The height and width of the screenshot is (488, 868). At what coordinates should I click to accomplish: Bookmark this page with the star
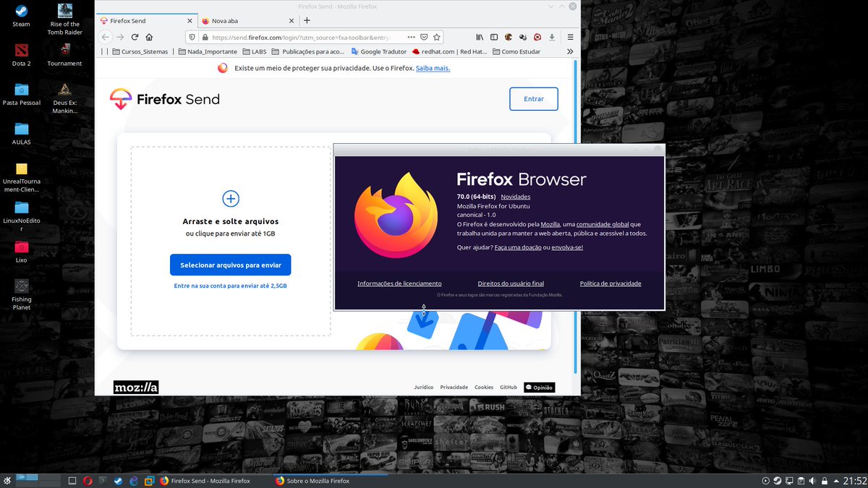click(436, 37)
